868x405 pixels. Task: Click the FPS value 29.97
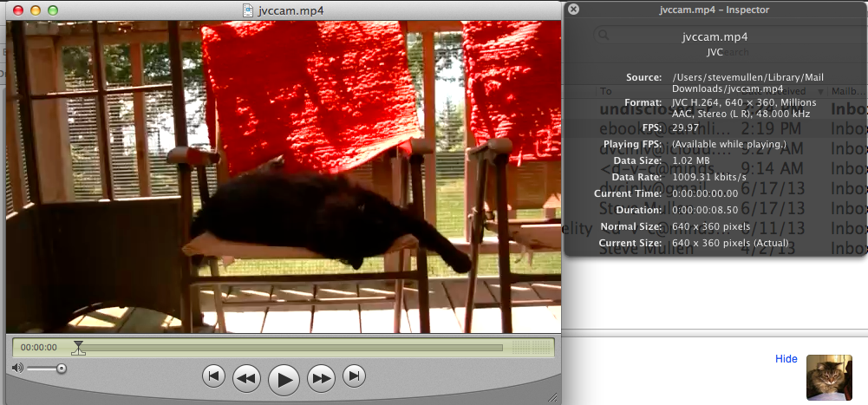click(x=686, y=127)
